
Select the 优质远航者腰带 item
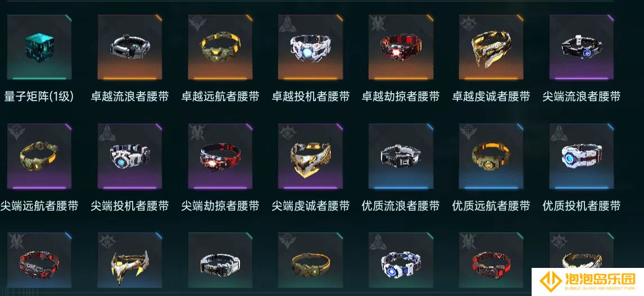[x=491, y=156]
